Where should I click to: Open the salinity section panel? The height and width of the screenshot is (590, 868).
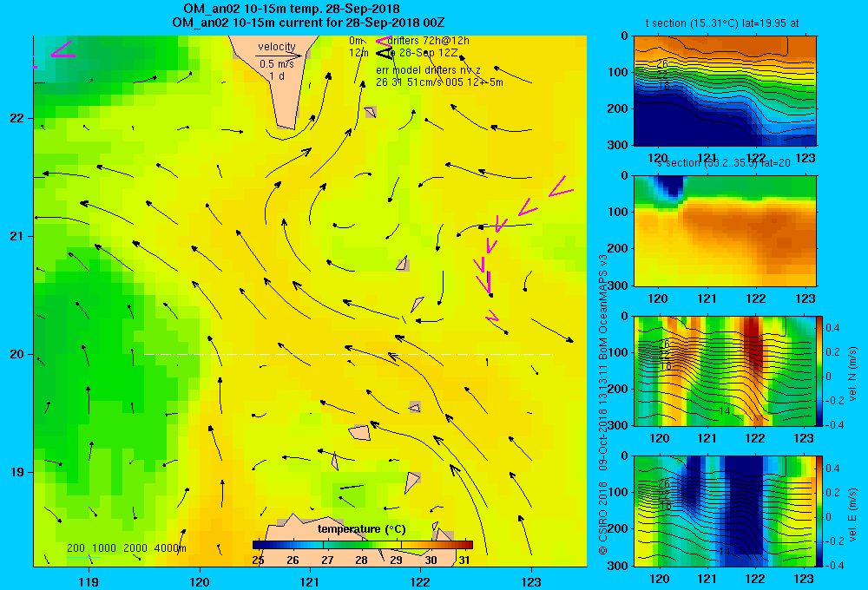[725, 231]
